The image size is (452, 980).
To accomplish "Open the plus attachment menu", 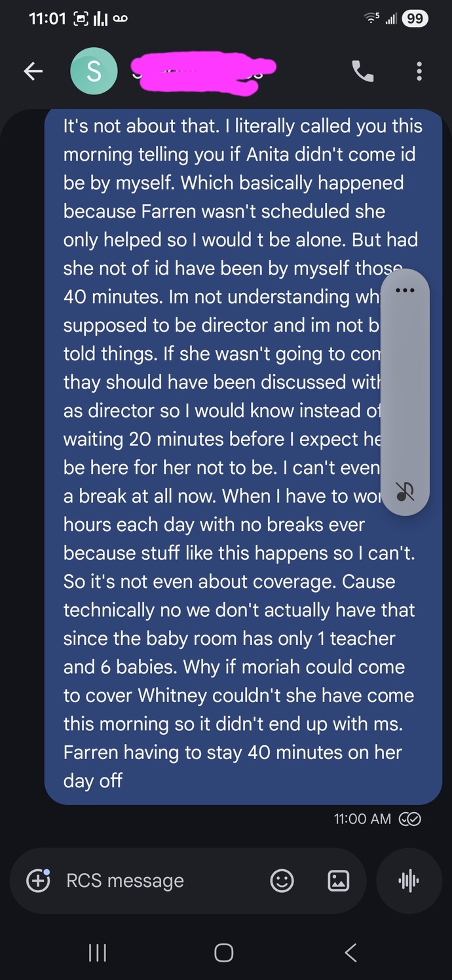I will coord(38,880).
